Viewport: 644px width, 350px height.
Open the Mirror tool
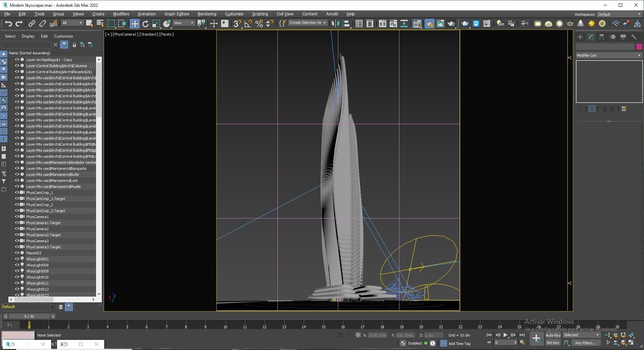click(x=335, y=23)
